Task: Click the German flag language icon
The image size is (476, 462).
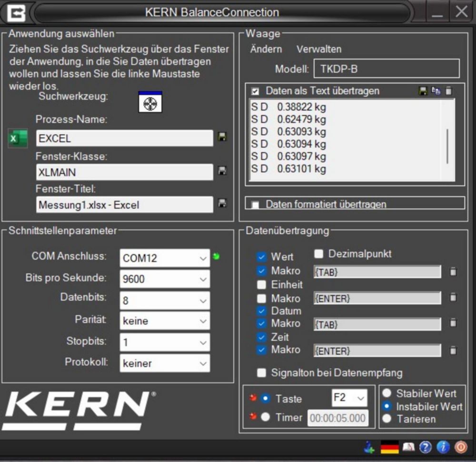Action: pos(389,447)
